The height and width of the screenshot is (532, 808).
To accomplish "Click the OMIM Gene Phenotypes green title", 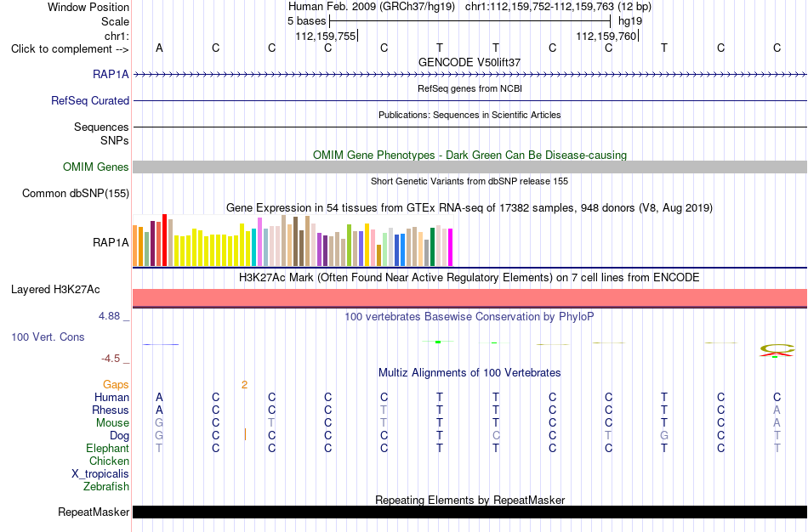I will coord(470,155).
